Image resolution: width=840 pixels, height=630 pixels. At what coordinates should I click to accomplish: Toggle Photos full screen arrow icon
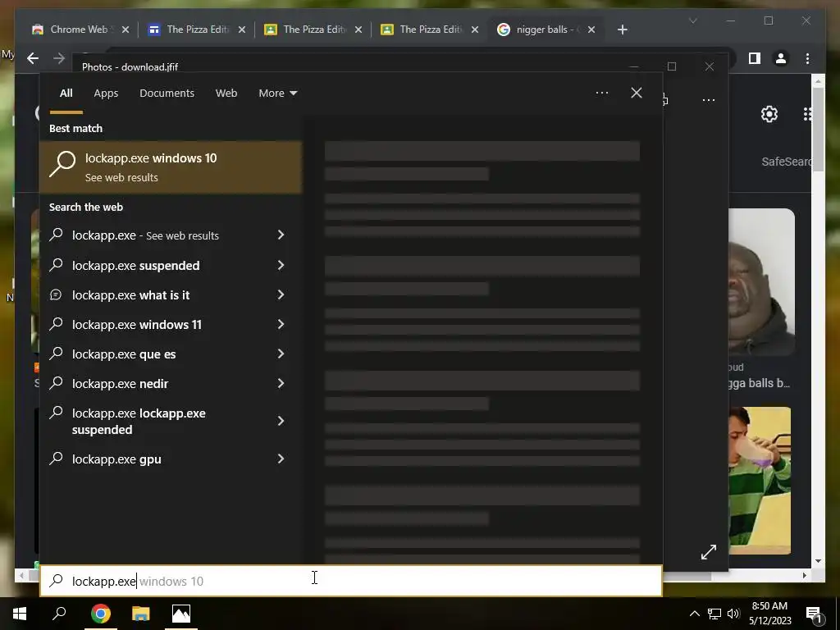[708, 552]
